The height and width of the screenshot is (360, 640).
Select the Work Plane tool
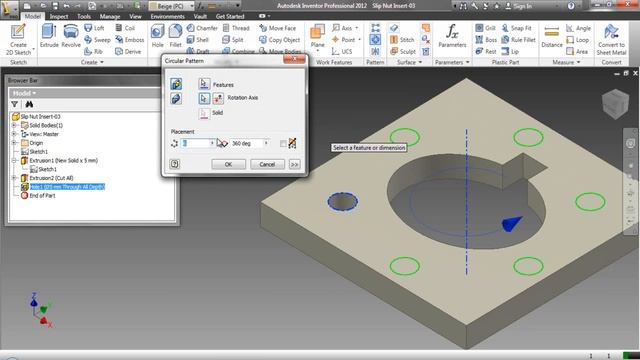pyautogui.click(x=317, y=37)
